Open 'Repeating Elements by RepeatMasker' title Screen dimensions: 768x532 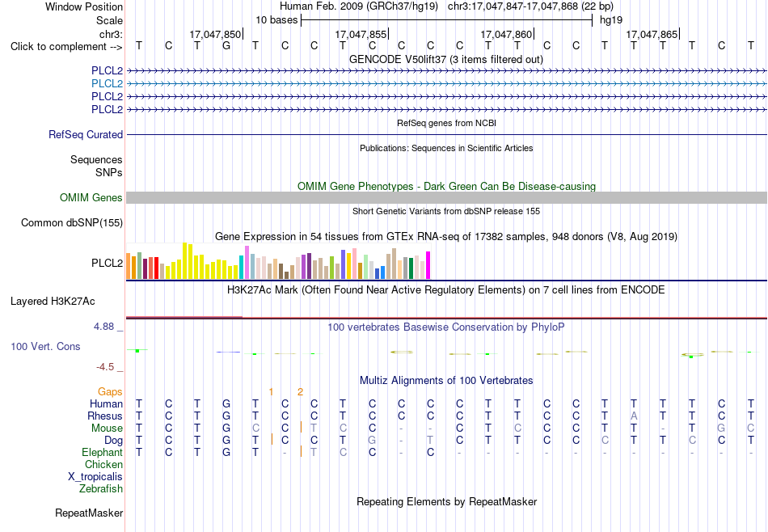[x=446, y=502]
